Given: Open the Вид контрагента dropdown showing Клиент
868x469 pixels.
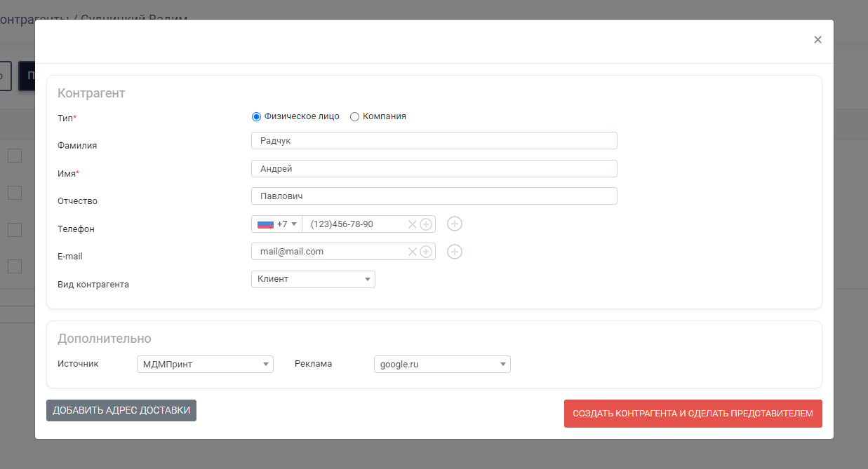Looking at the screenshot, I should coord(313,279).
